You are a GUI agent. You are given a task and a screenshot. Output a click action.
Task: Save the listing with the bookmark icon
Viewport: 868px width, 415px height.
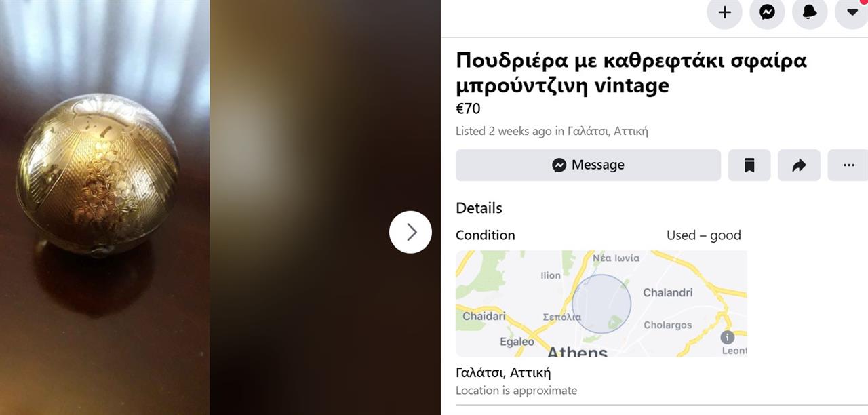coord(749,165)
